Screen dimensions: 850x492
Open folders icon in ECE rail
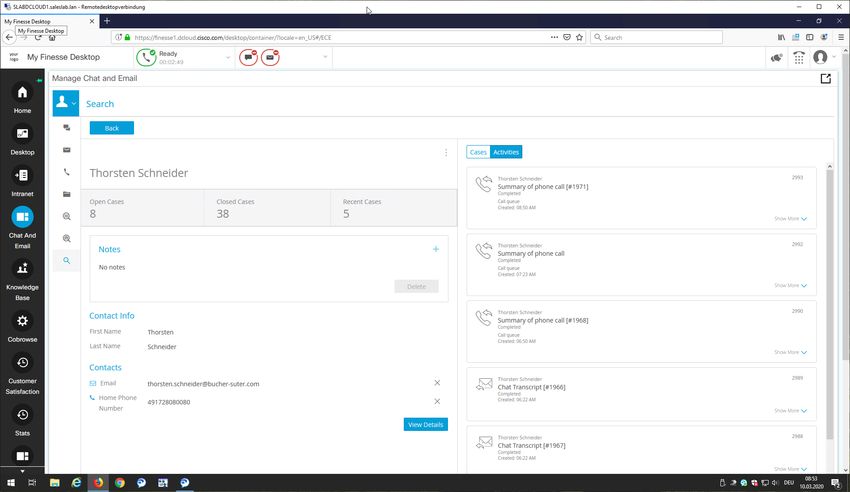click(x=67, y=194)
